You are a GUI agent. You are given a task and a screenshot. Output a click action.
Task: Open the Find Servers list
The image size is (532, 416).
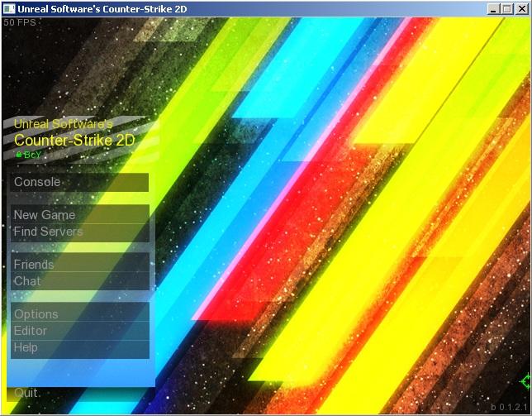[x=80, y=232]
